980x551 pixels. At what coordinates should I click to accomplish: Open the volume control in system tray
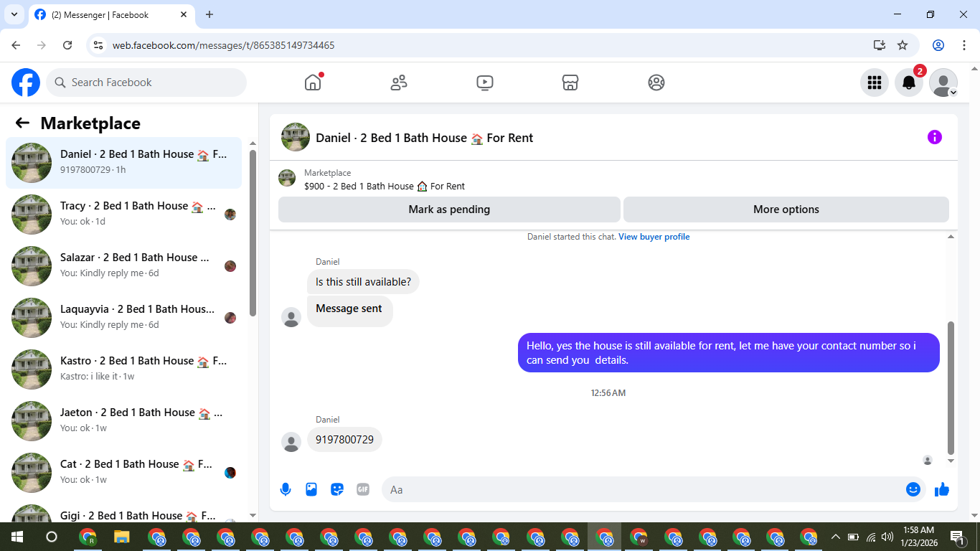[887, 537]
